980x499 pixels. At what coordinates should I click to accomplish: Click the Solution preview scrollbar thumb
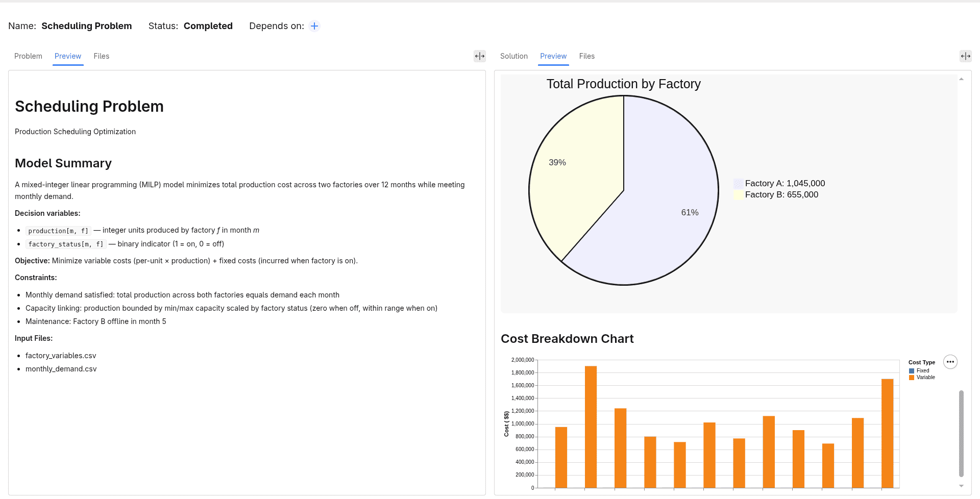961,434
